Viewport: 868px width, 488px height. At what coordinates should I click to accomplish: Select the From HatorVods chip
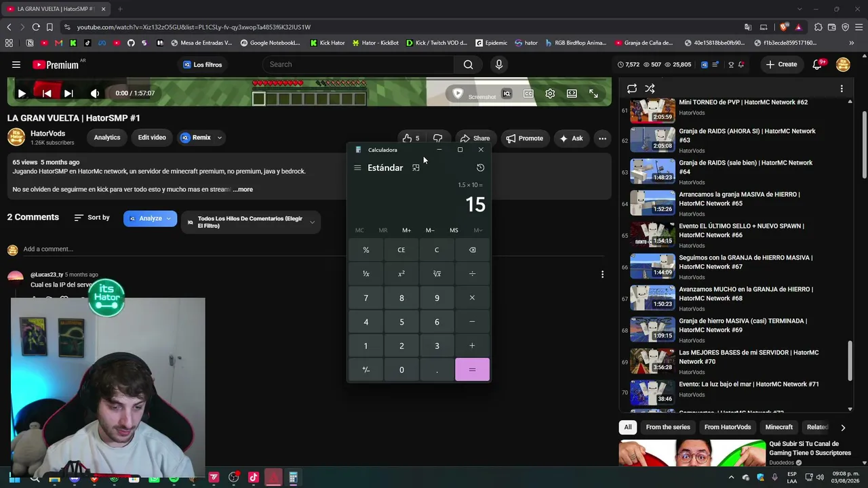click(x=728, y=427)
